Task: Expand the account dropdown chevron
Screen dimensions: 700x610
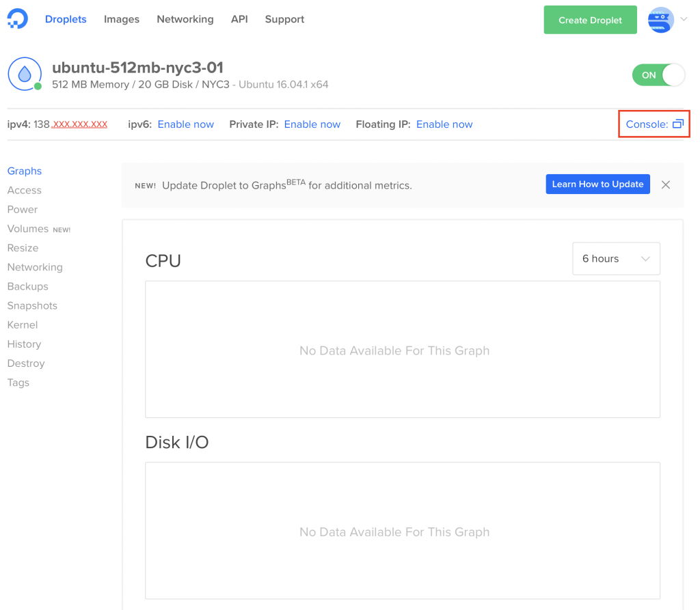Action: pos(684,19)
